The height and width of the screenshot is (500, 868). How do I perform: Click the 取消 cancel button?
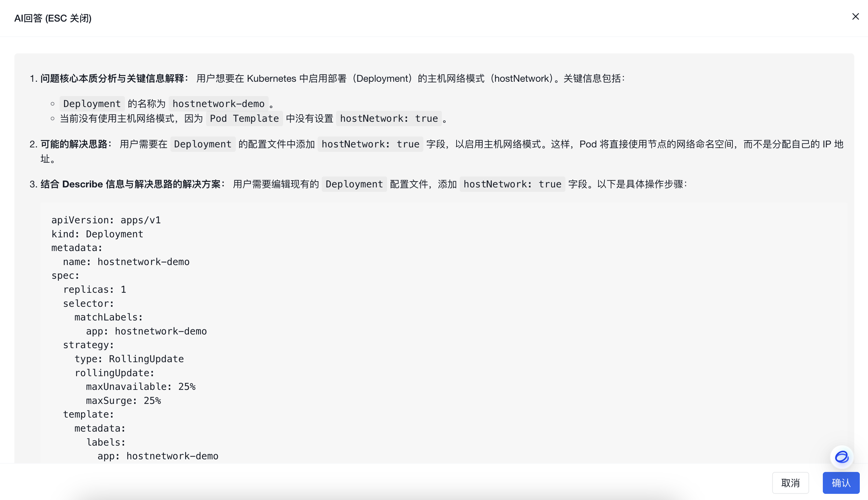(790, 483)
